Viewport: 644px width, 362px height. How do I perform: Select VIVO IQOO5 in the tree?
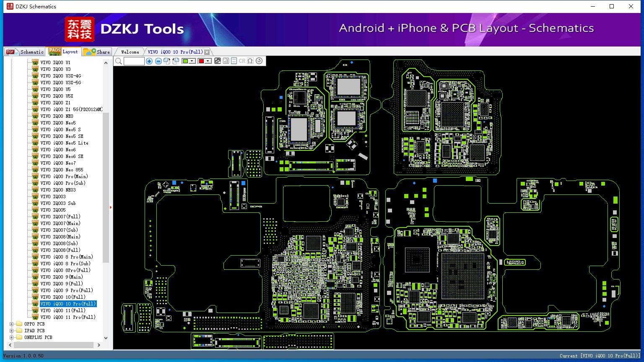pyautogui.click(x=53, y=210)
